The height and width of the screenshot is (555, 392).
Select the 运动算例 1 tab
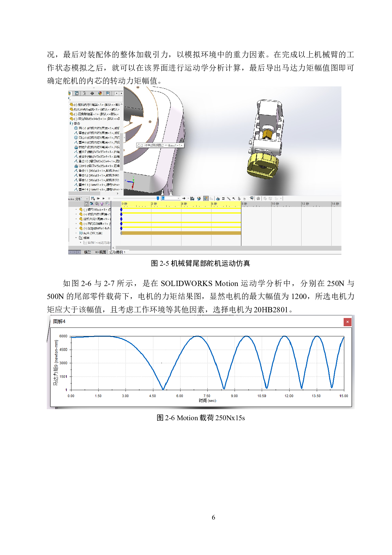coord(117,252)
